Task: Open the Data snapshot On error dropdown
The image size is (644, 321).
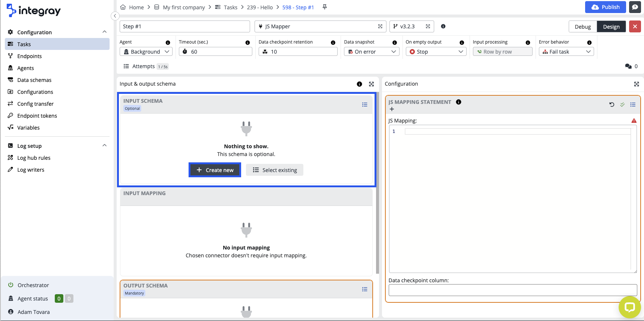Action: tap(371, 52)
